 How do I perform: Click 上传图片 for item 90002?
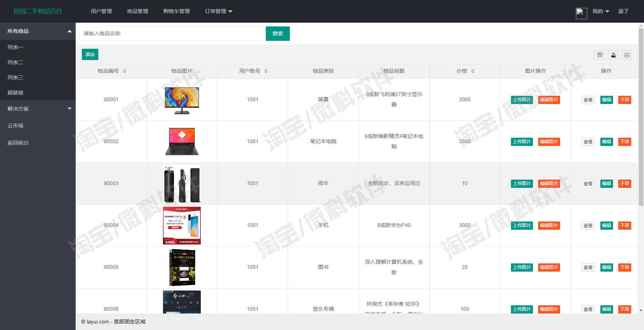coord(522,142)
